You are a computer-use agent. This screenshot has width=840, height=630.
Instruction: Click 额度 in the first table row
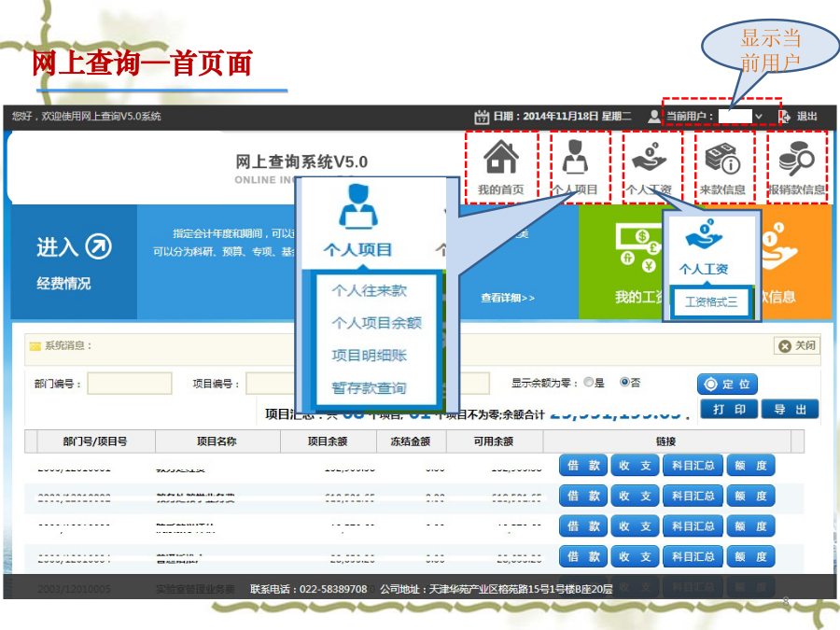(x=751, y=466)
